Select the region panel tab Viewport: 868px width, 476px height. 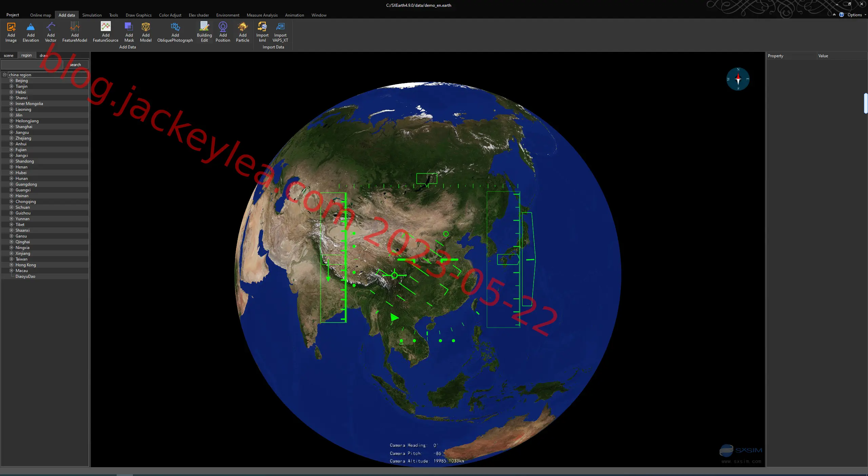pos(26,55)
